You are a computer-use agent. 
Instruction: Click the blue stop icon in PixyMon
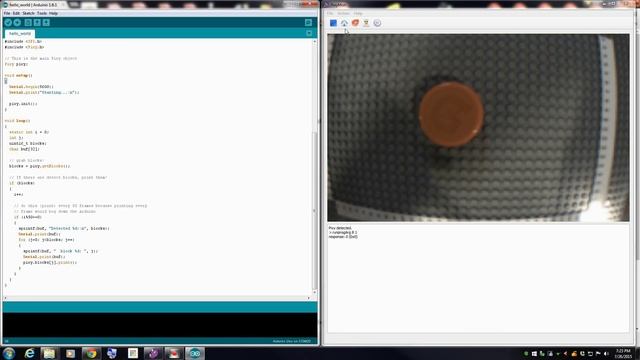(333, 23)
